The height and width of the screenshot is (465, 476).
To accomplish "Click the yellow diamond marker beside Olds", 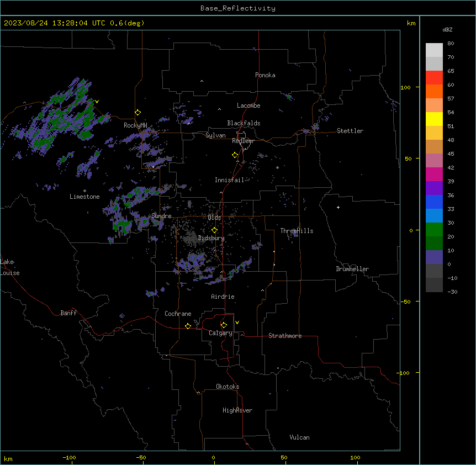I will click(215, 230).
